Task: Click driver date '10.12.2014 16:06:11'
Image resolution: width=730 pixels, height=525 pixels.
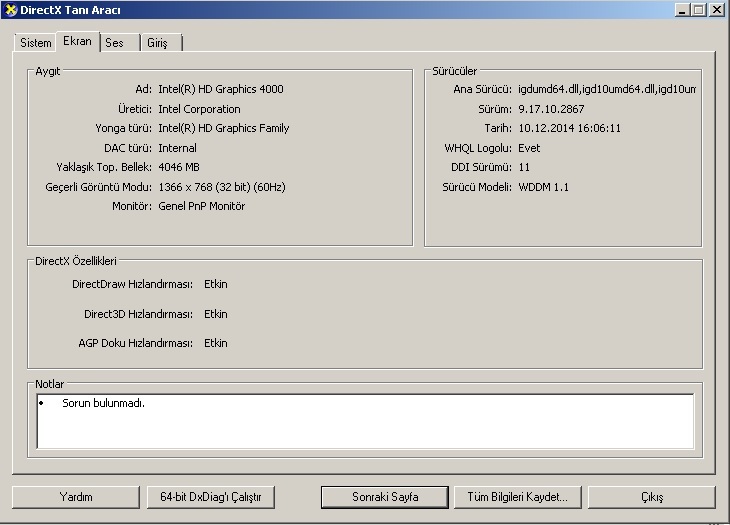Action: point(569,128)
